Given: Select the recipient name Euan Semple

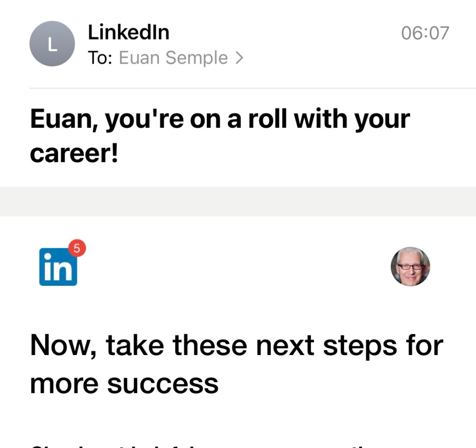Looking at the screenshot, I should 173,59.
